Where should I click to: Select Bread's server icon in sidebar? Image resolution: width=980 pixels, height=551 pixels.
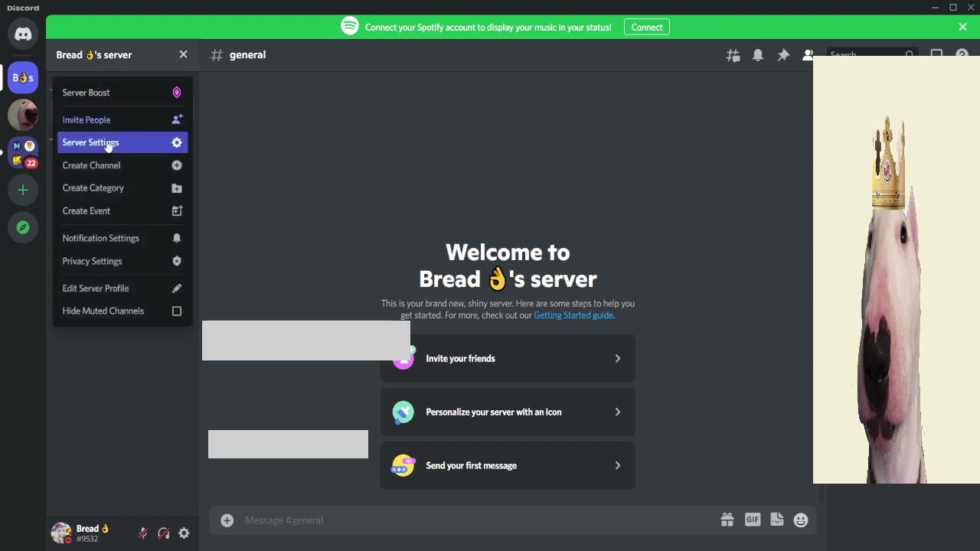(23, 77)
